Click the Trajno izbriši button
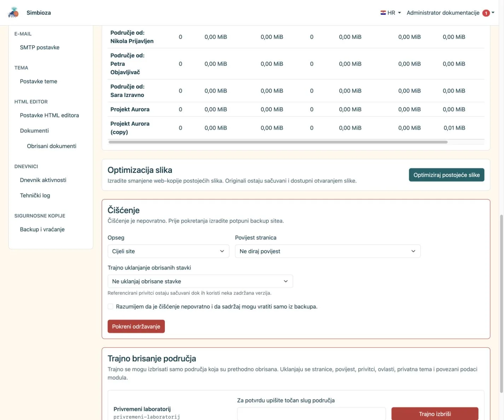This screenshot has height=420, width=504. 435,414
